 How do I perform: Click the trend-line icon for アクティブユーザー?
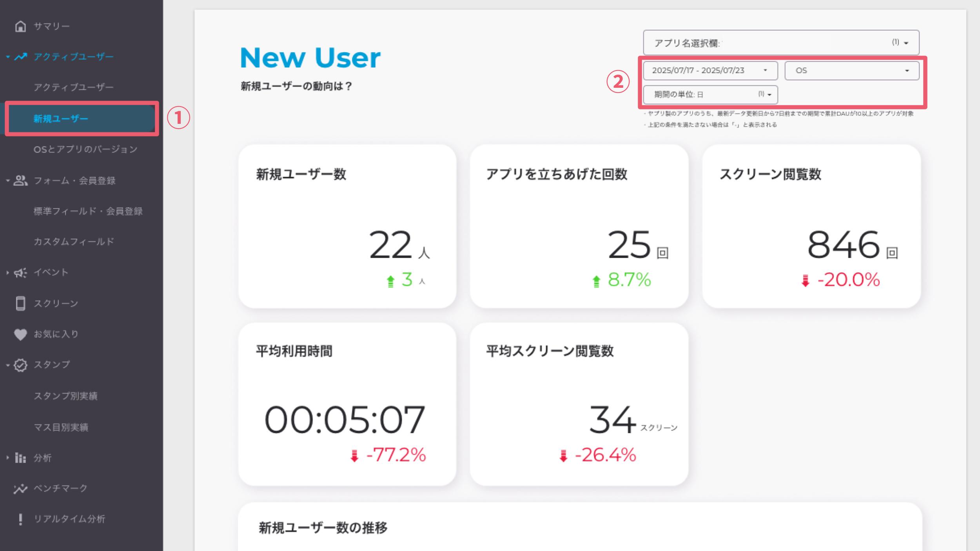(21, 57)
